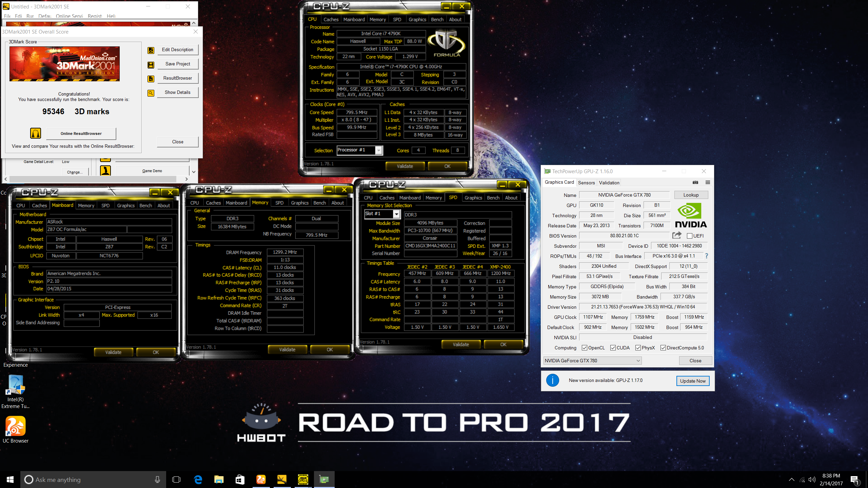Select About tab in SPD CPU-Z window
The image size is (868, 488).
coord(511,198)
